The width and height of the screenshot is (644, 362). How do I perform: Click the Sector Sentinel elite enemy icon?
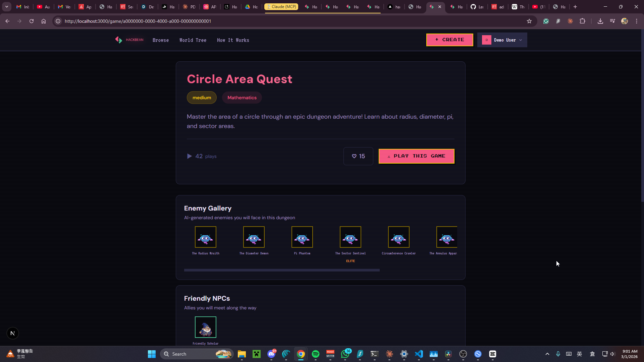351,237
